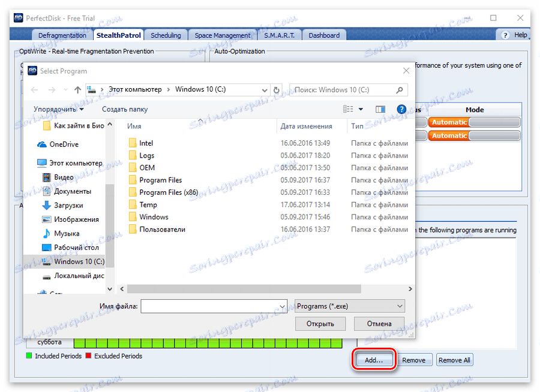Click the OEM folder icon

tap(133, 168)
